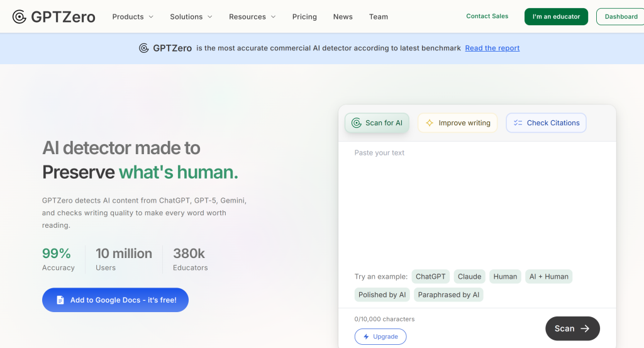This screenshot has width=644, height=348.
Task: Click the 0/10,000 characters counter
Action: (x=384, y=319)
